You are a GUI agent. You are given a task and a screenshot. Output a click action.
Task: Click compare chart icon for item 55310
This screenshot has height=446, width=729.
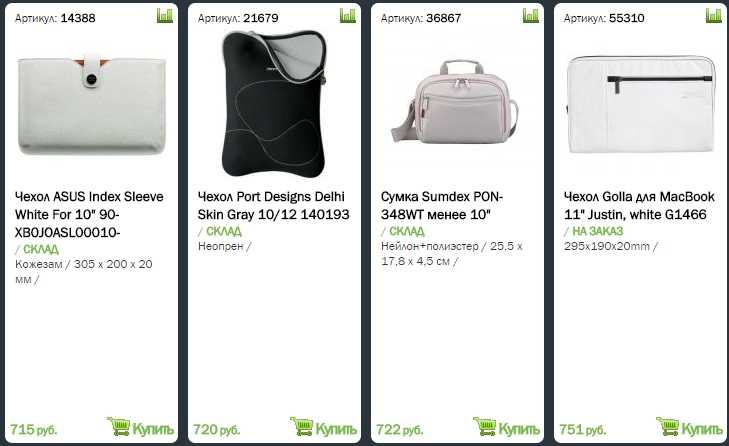[x=714, y=16]
